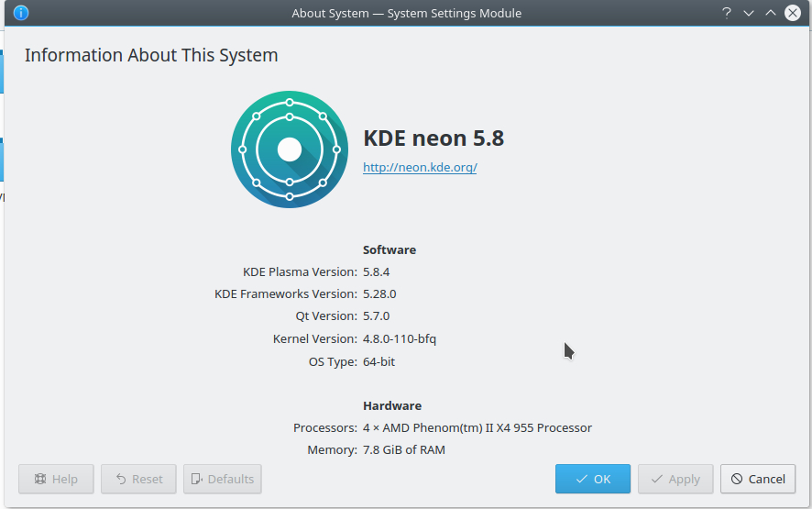Click the Apply button
812x509 pixels.
pyautogui.click(x=675, y=479)
